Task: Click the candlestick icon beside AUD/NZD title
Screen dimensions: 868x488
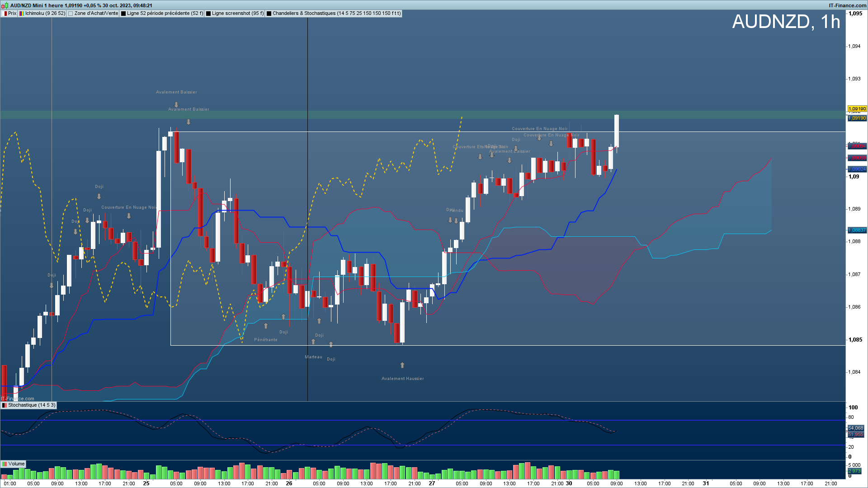Action: coord(5,5)
